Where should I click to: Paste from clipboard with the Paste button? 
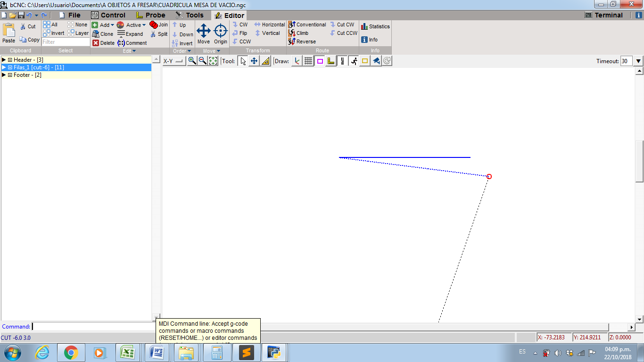pyautogui.click(x=9, y=33)
